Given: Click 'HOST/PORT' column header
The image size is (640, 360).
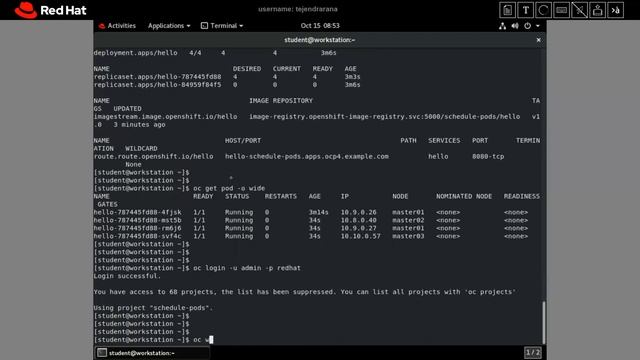Looking at the screenshot, I should pos(243,140).
